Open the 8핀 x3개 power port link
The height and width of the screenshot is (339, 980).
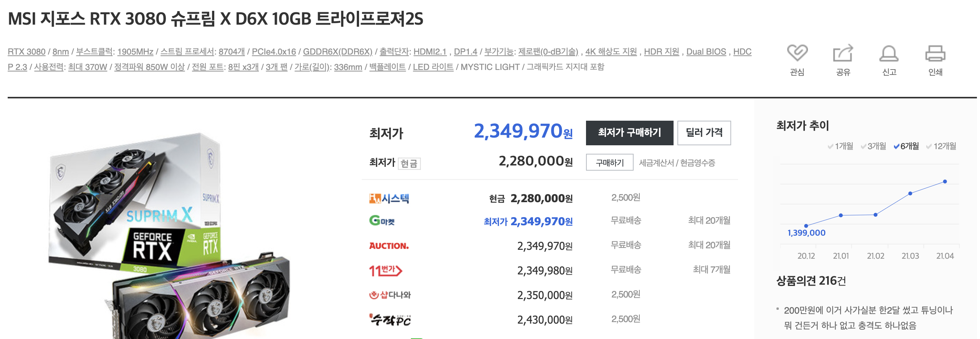pyautogui.click(x=243, y=67)
